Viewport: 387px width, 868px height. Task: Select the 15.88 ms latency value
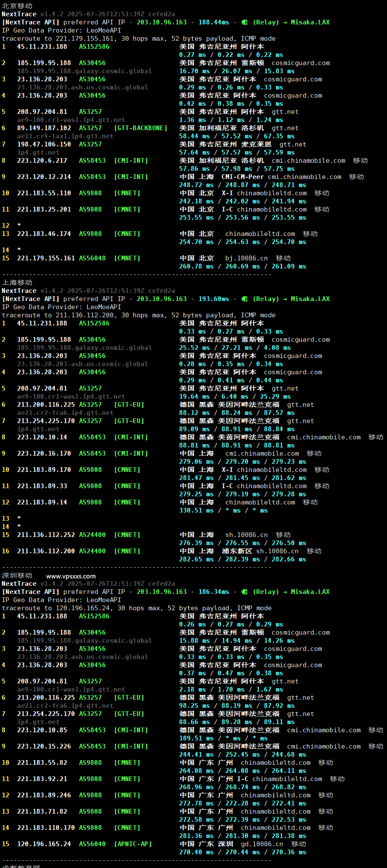click(x=195, y=641)
